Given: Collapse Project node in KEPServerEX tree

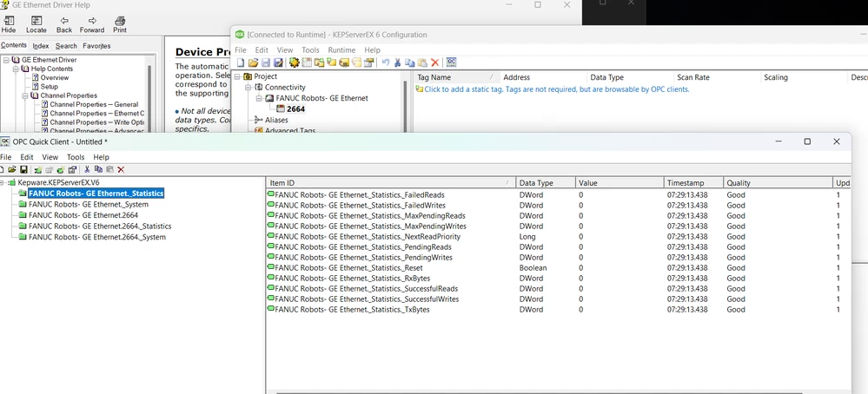Looking at the screenshot, I should tap(238, 76).
